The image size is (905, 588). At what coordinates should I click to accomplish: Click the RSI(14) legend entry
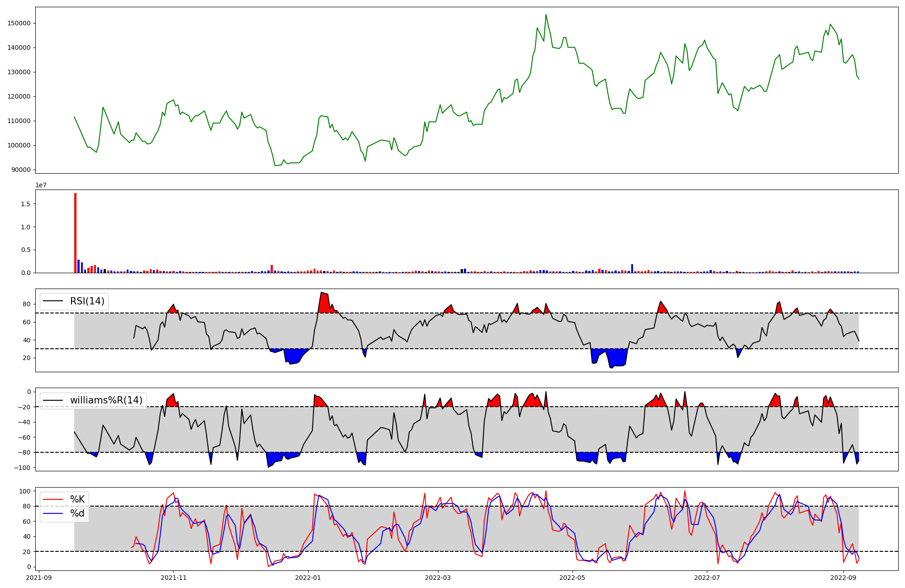(x=87, y=301)
